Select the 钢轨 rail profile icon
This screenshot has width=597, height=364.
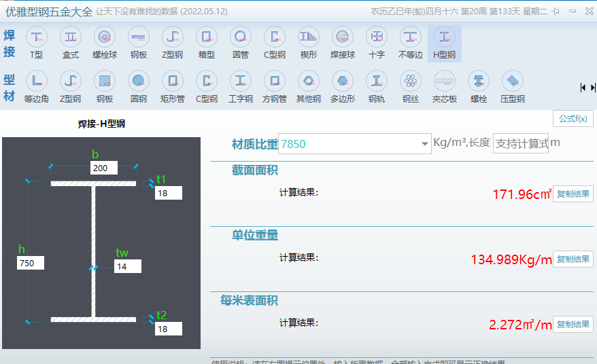[377, 87]
